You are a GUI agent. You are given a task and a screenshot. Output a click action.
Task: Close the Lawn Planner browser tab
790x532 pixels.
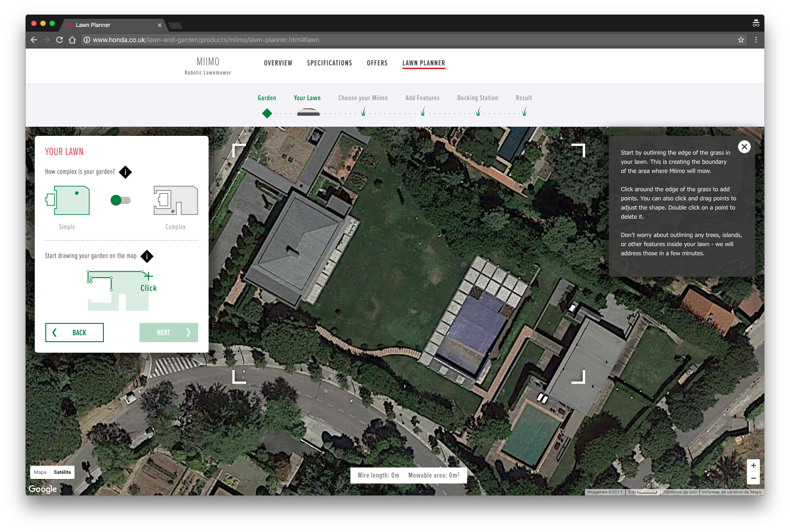[160, 25]
